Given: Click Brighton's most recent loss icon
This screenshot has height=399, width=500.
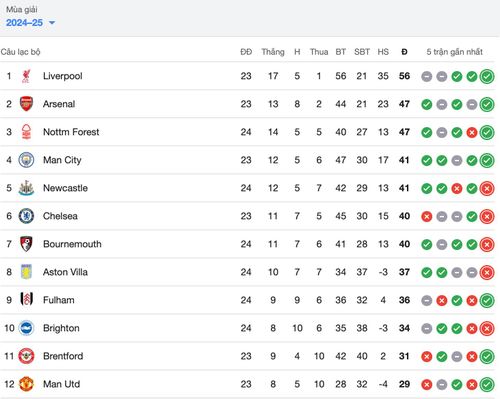Looking at the screenshot, I should pyautogui.click(x=487, y=329).
